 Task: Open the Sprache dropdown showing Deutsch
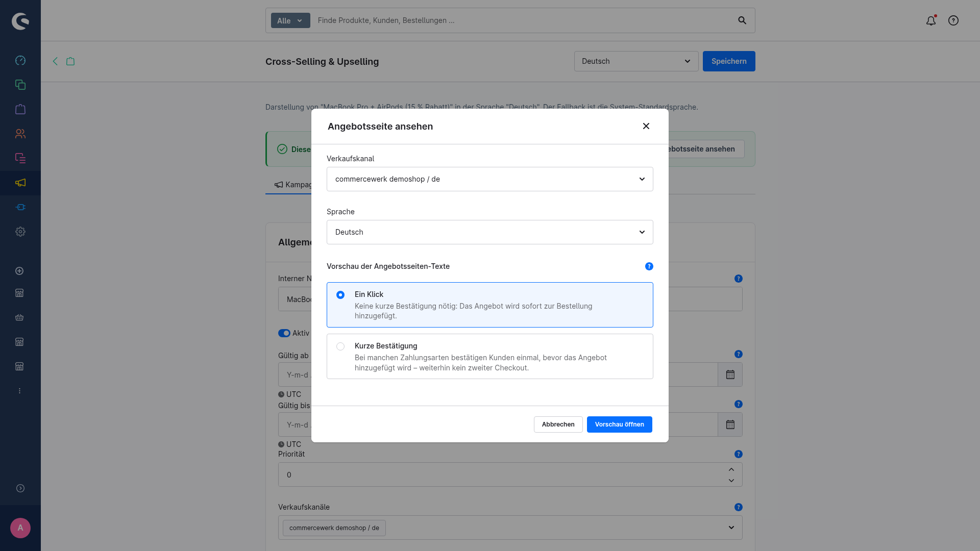point(490,232)
